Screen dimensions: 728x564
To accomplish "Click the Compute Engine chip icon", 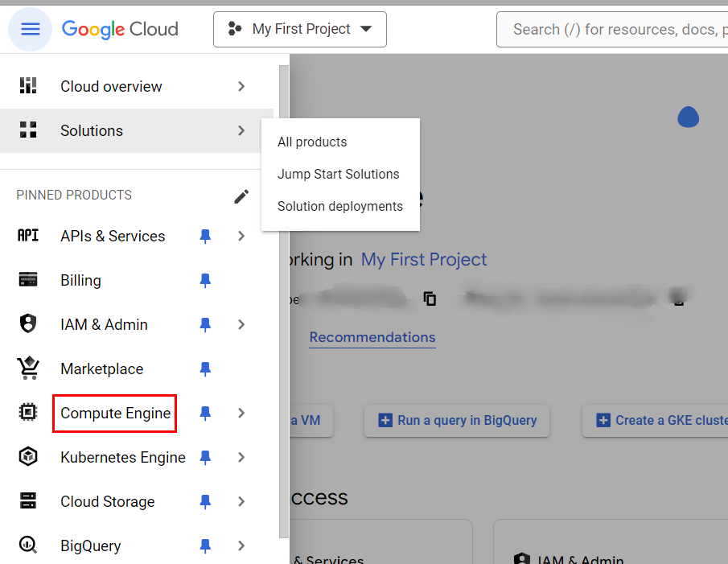I will (28, 412).
